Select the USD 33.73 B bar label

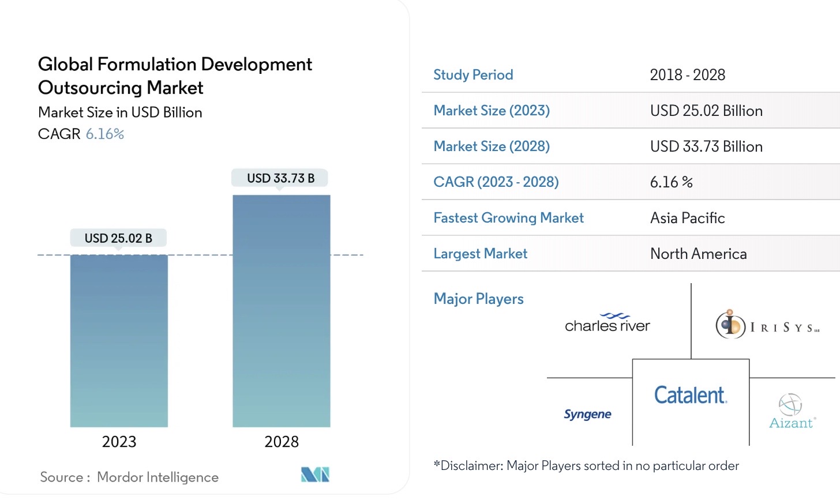click(280, 178)
